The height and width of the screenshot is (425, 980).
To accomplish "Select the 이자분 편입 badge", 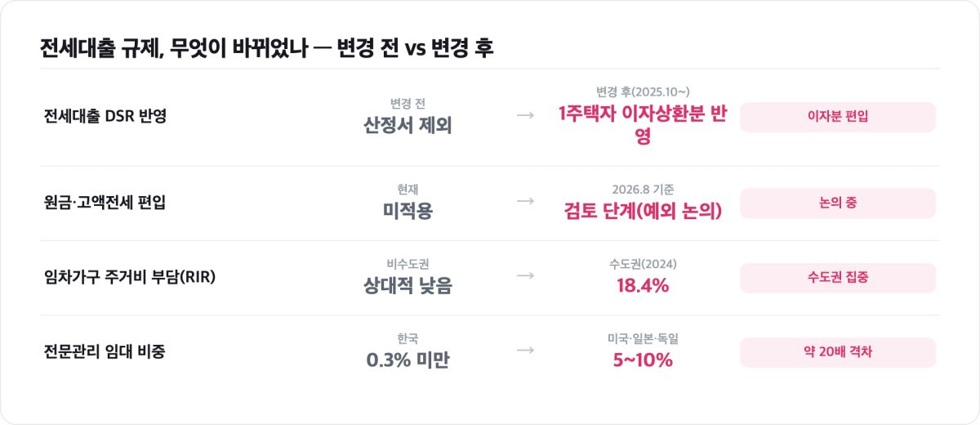I will tap(838, 117).
